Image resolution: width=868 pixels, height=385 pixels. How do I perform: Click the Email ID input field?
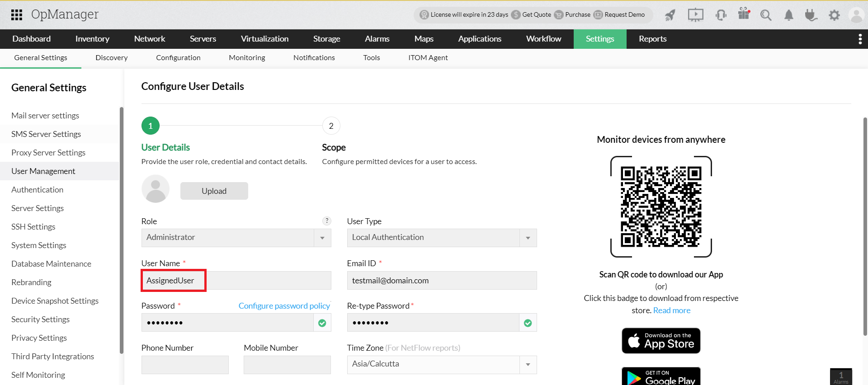pyautogui.click(x=442, y=281)
